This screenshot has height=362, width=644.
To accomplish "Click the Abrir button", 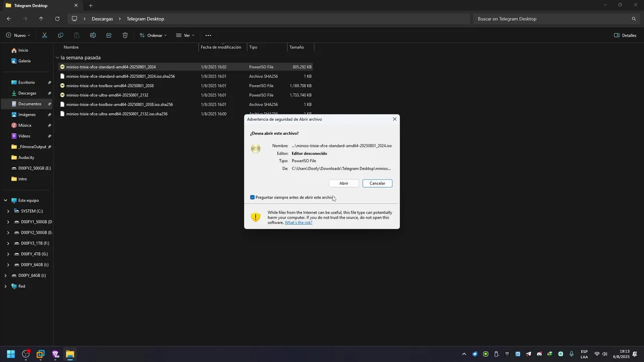I will pos(344,183).
